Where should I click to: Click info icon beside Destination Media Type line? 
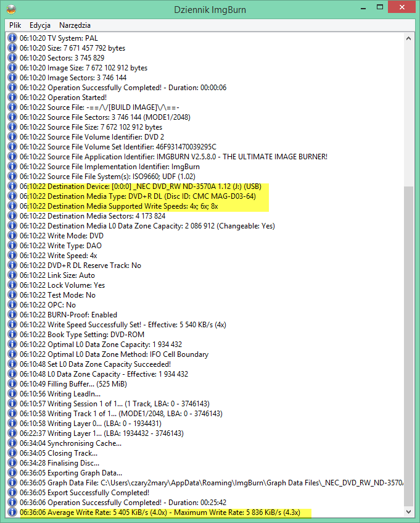(12, 196)
